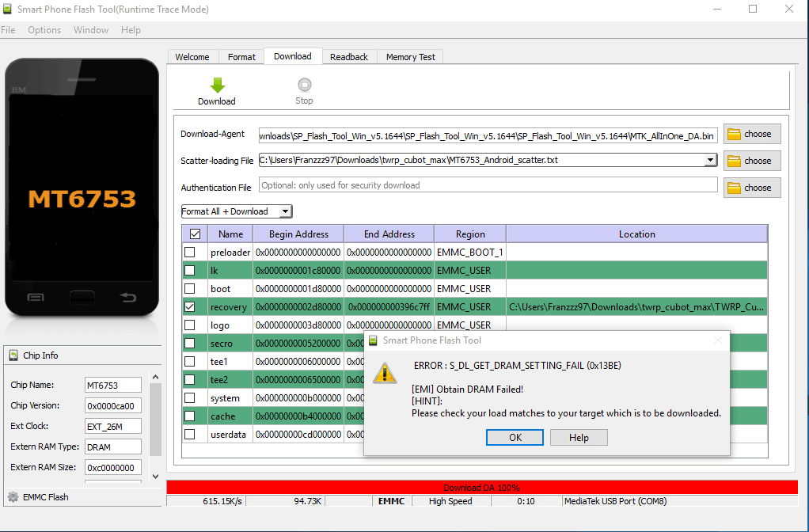
Task: Click the EMMC Flash gear icon
Action: 13,497
